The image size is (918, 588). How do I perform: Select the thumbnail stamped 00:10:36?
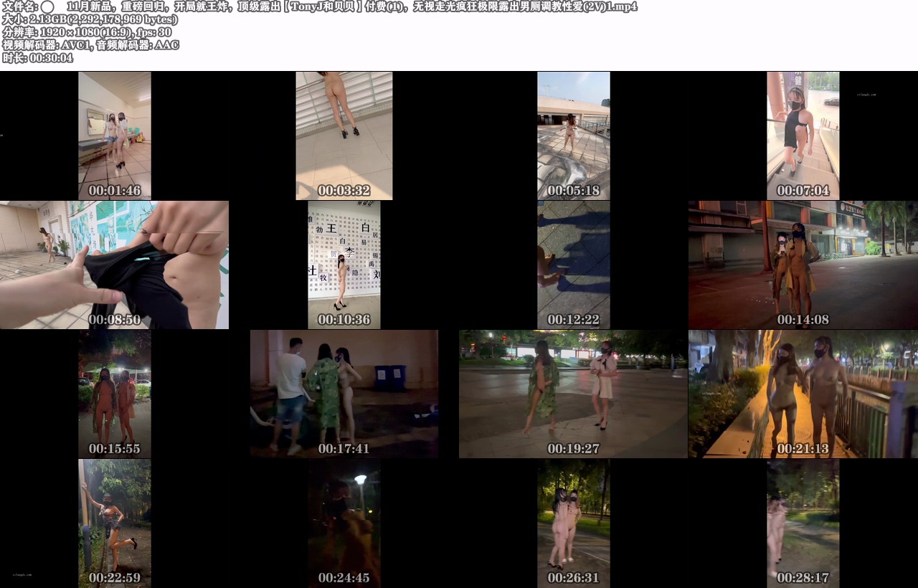point(344,265)
